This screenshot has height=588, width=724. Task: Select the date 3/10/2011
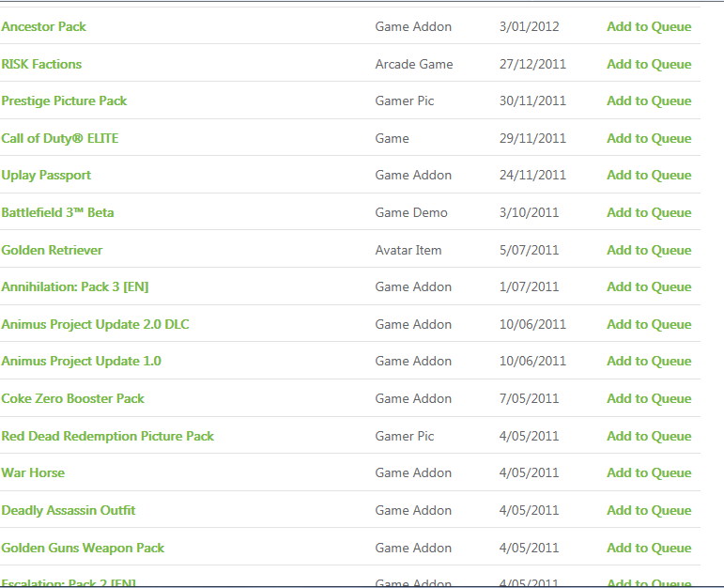point(529,213)
